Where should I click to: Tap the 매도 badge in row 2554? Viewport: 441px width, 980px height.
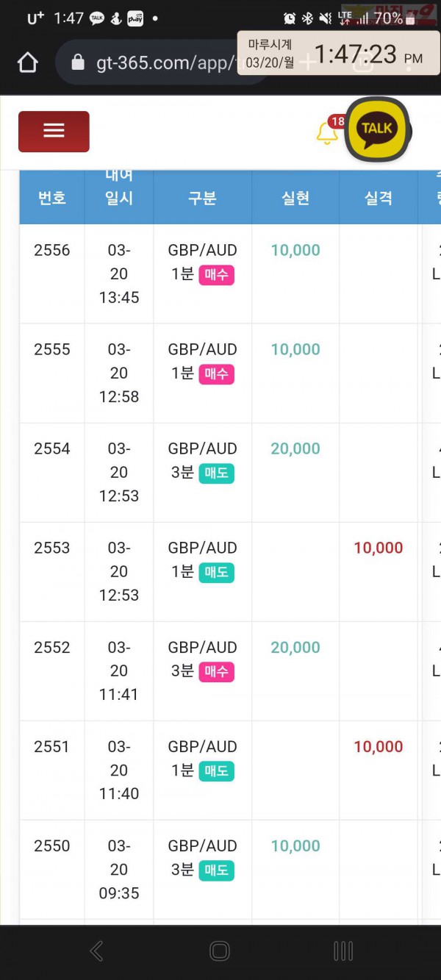pyautogui.click(x=216, y=473)
